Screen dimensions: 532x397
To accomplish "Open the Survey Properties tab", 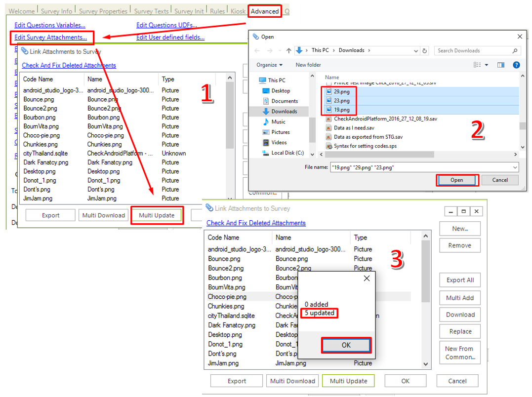I will (x=103, y=11).
